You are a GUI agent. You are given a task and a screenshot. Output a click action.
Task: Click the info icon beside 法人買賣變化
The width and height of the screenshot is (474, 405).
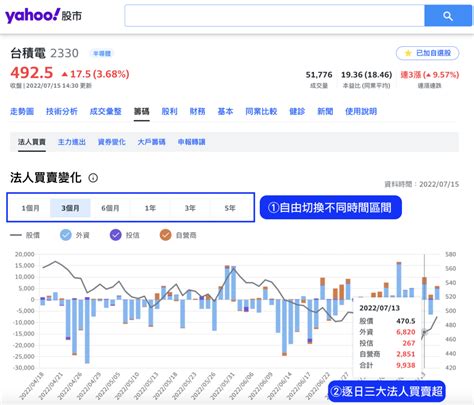pos(93,178)
